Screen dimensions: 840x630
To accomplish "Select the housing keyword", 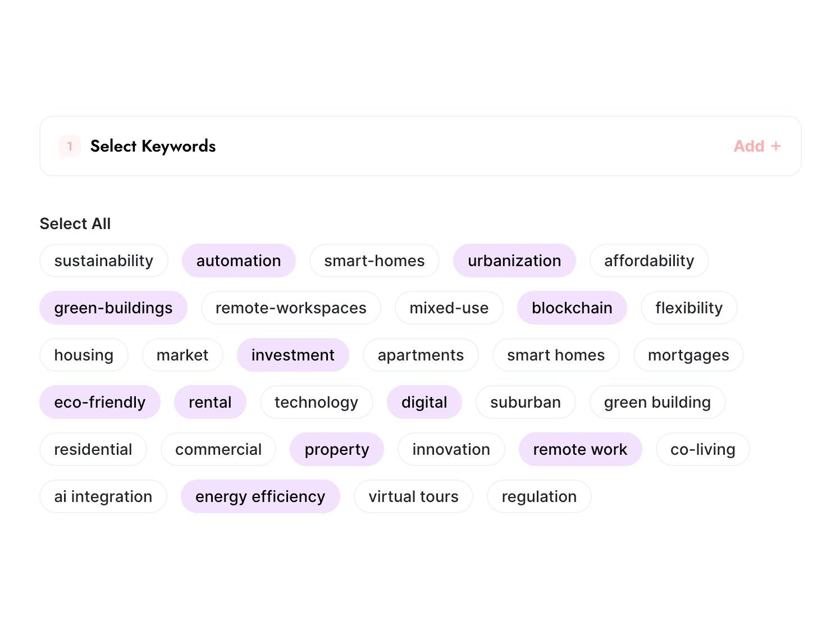I will [84, 355].
